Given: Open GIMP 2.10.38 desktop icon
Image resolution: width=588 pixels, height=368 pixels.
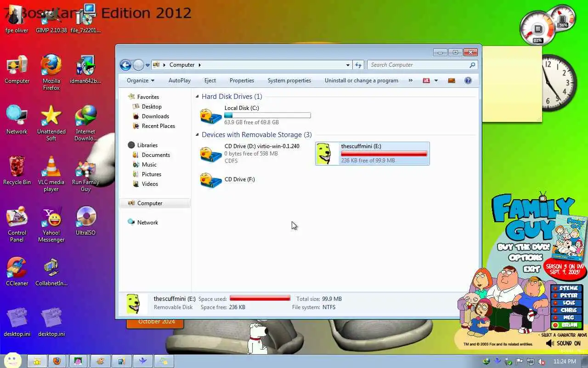Looking at the screenshot, I should [51, 19].
